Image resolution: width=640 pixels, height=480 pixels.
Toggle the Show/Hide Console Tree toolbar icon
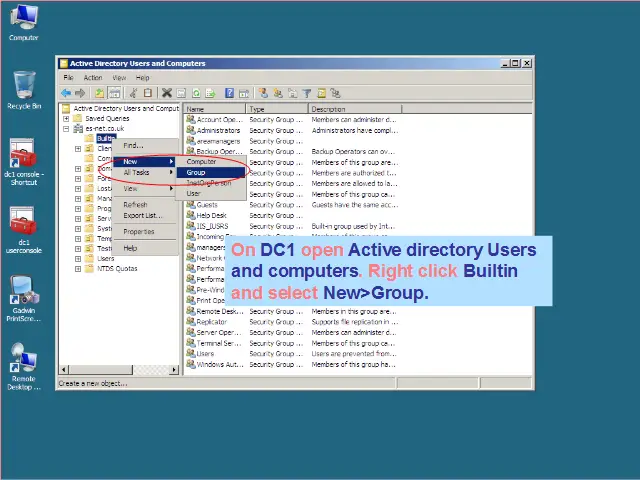[x=114, y=93]
